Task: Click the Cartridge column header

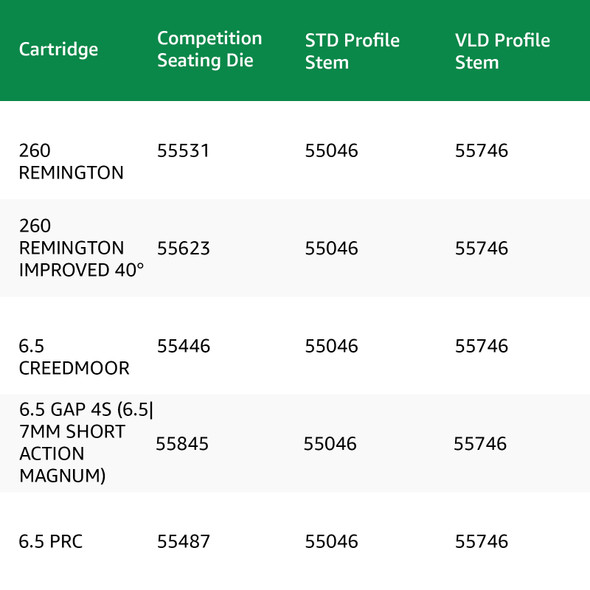Action: coord(58,49)
